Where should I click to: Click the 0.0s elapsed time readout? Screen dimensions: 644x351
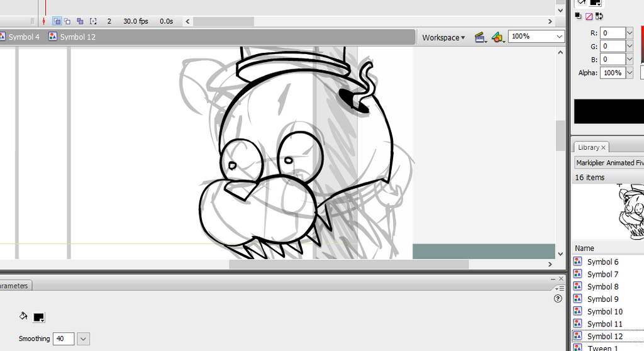166,21
